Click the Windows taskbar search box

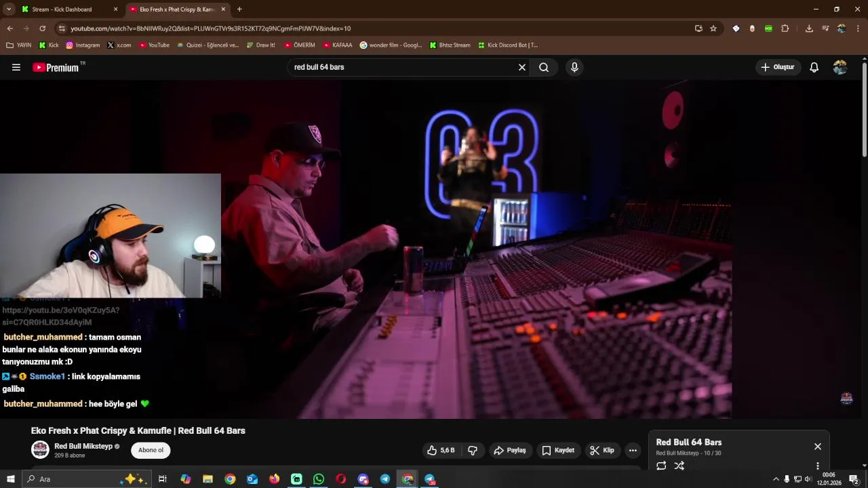click(x=86, y=479)
